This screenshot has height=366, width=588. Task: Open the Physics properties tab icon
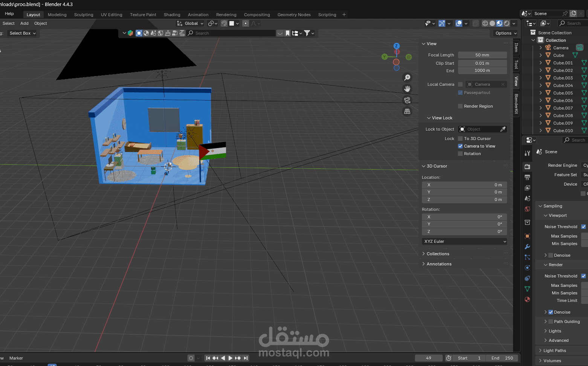pos(527,268)
